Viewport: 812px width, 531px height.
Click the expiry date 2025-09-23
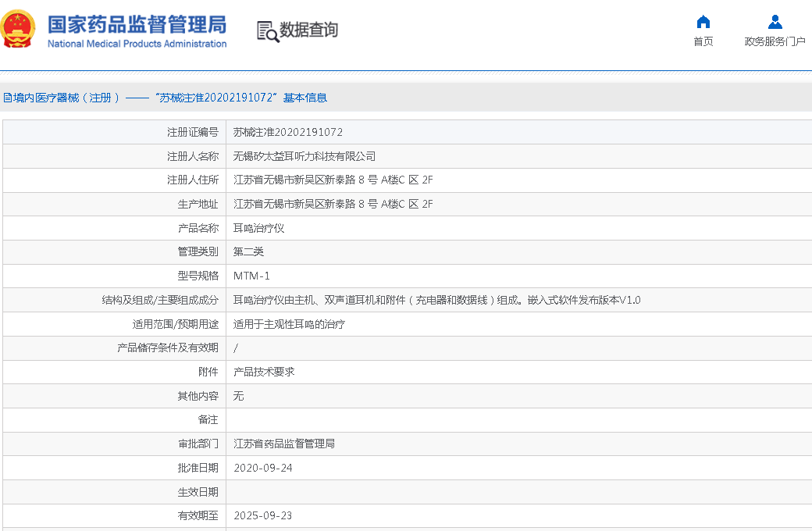coord(263,515)
